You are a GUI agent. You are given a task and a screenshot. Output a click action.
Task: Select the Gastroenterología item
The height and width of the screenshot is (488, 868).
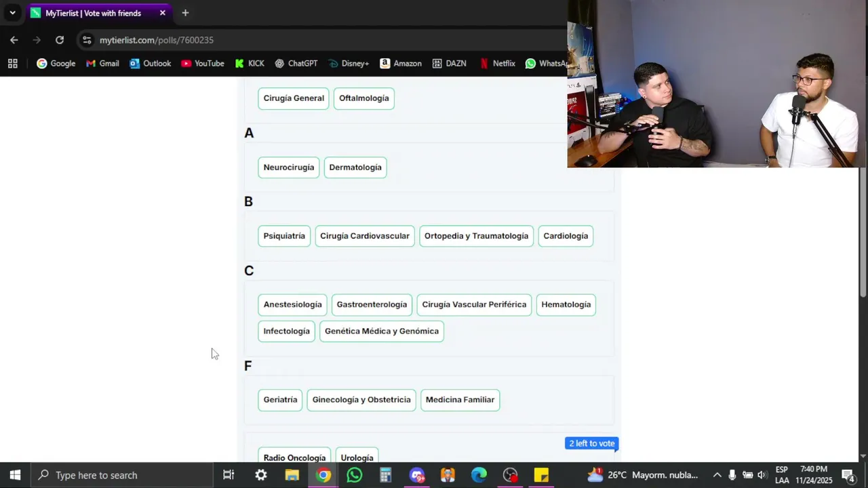click(372, 304)
